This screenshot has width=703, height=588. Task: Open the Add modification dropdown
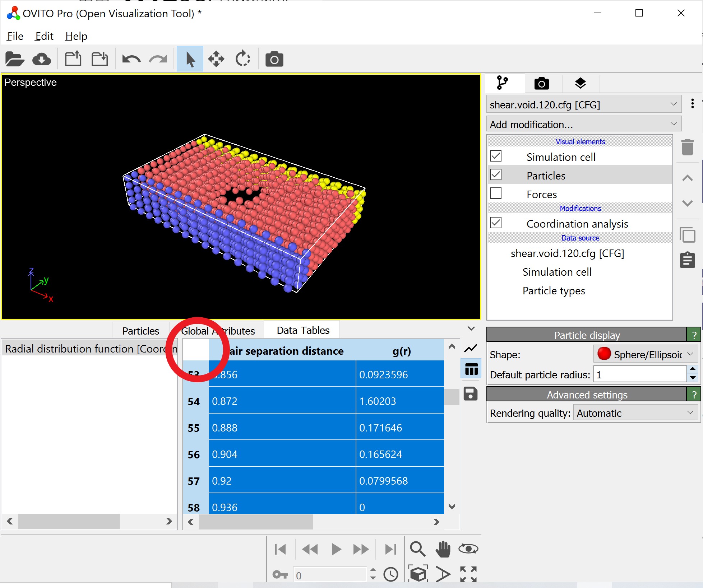click(x=583, y=124)
